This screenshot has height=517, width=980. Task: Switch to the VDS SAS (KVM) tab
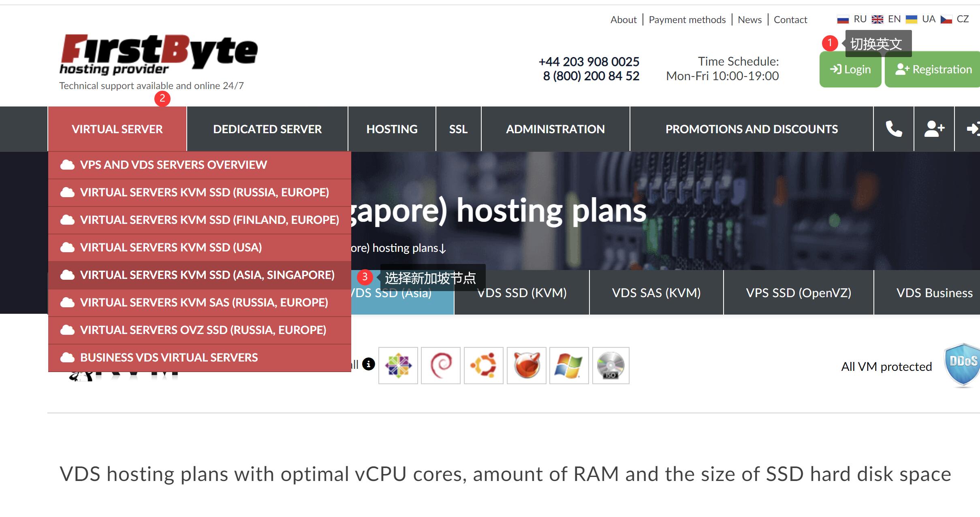point(656,293)
